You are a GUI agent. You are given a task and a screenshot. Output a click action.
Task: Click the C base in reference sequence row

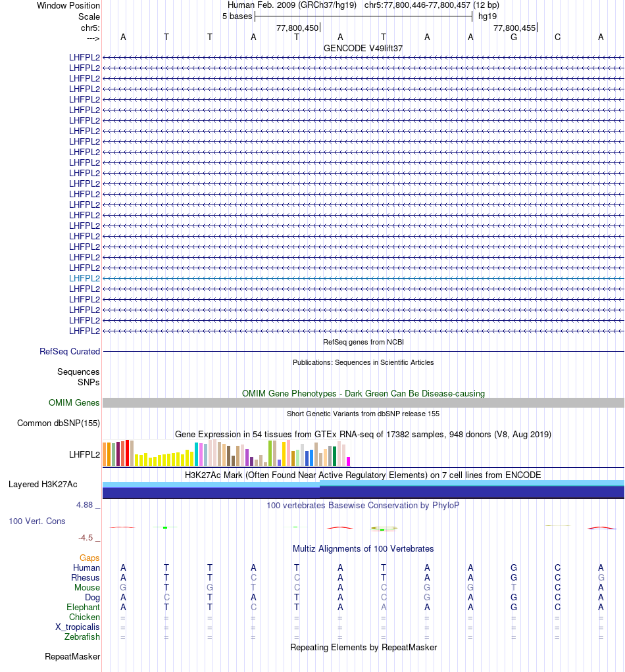tap(557, 37)
